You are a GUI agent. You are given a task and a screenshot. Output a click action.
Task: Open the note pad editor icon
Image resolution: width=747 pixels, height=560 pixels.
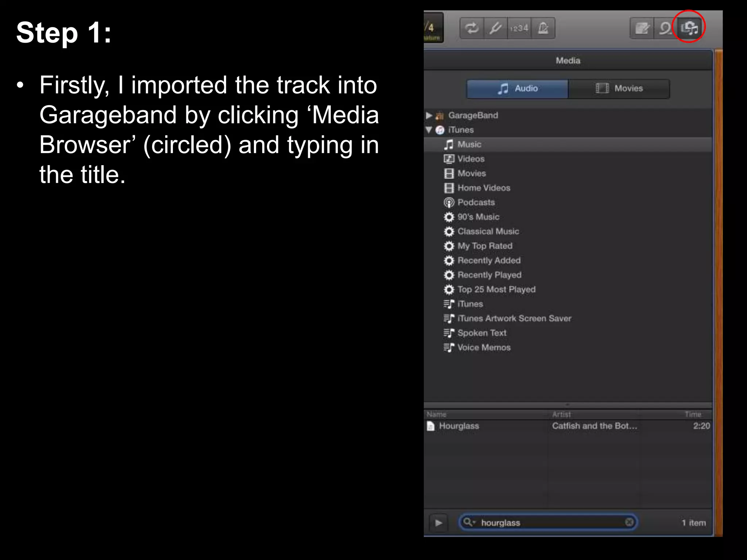(x=642, y=28)
